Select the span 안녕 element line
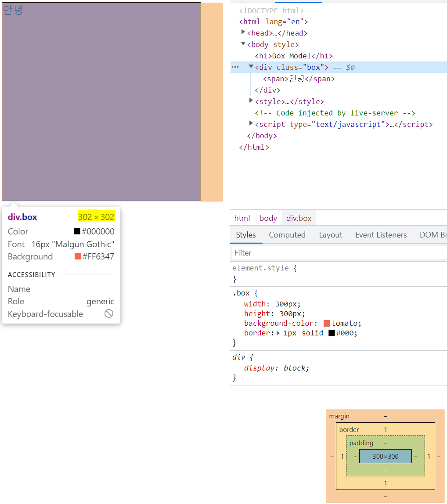 299,79
